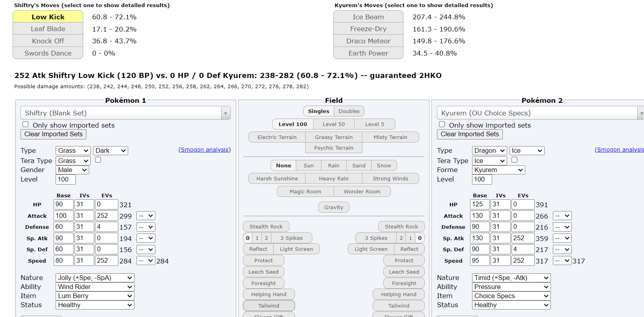644x317 pixels.
Task: Open Kyurem's Timid nature dropdown
Action: [511, 278]
